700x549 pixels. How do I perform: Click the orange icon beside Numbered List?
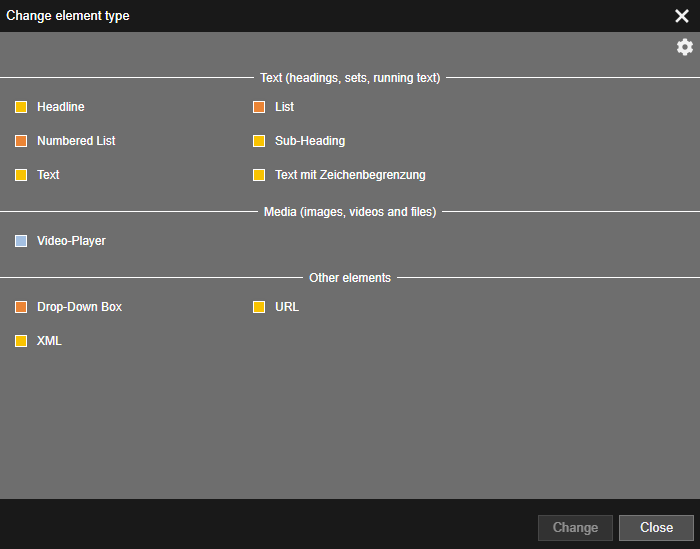(x=21, y=141)
